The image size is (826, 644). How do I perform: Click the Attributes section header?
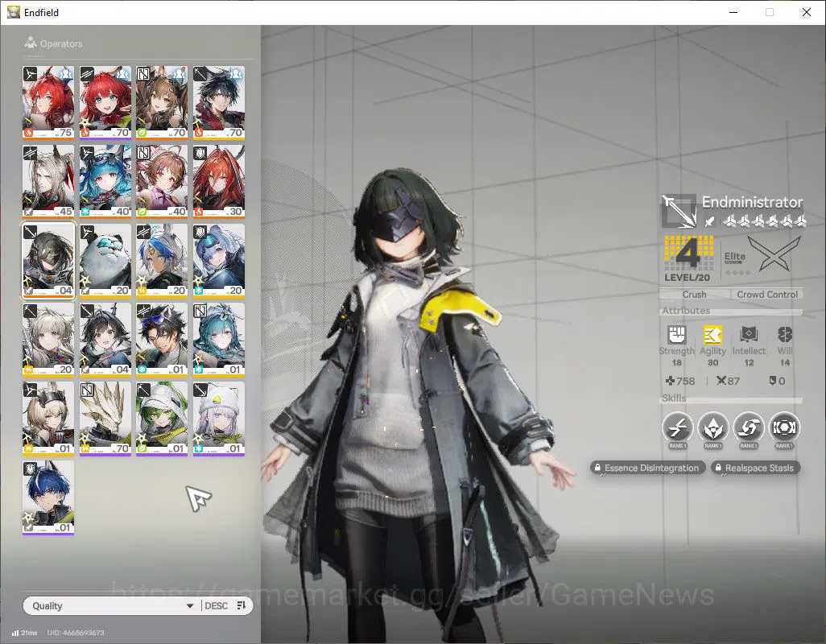pyautogui.click(x=686, y=311)
